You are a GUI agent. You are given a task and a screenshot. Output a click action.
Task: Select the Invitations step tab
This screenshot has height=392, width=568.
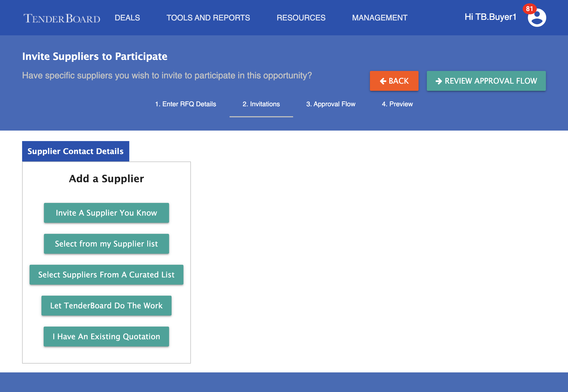coord(261,104)
